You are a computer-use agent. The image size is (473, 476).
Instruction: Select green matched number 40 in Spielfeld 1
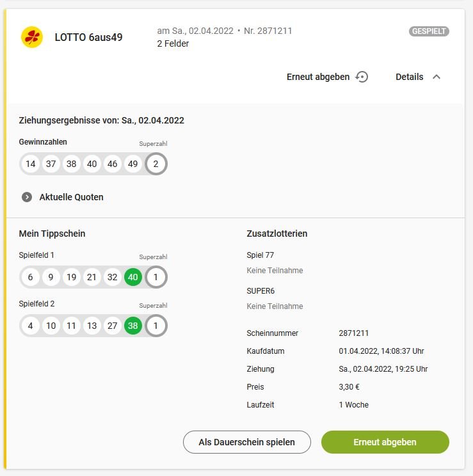click(x=132, y=277)
